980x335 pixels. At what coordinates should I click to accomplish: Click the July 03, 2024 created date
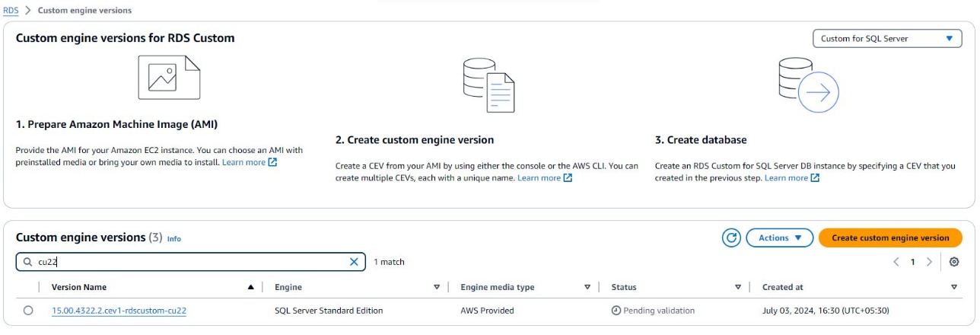click(826, 311)
